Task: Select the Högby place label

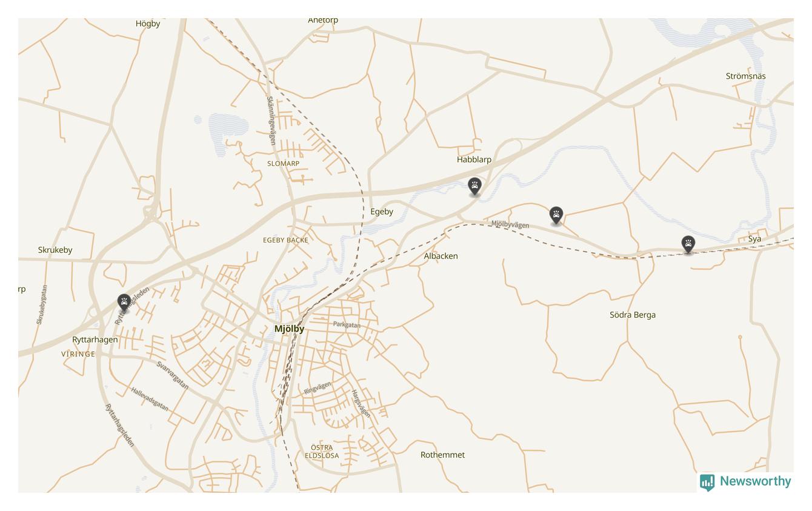Action: (x=148, y=24)
